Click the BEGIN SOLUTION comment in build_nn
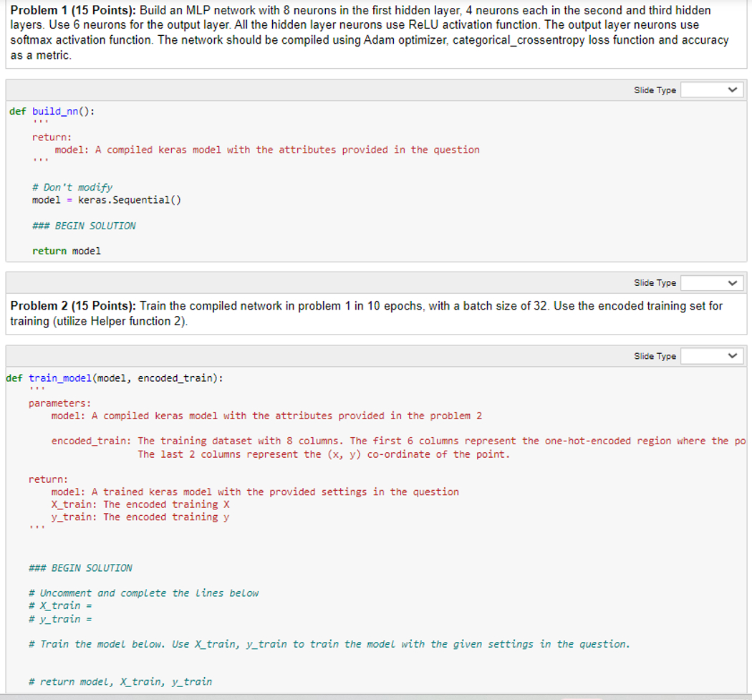The height and width of the screenshot is (700, 752). [86, 226]
